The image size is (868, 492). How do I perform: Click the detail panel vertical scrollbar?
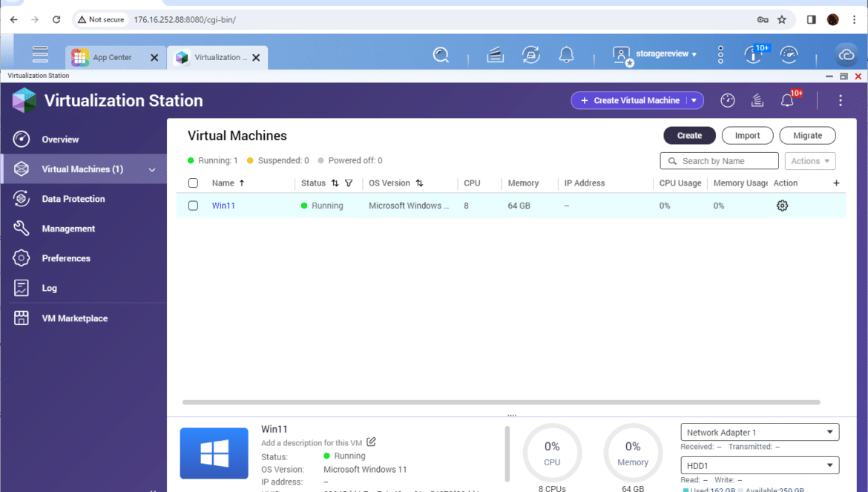507,454
